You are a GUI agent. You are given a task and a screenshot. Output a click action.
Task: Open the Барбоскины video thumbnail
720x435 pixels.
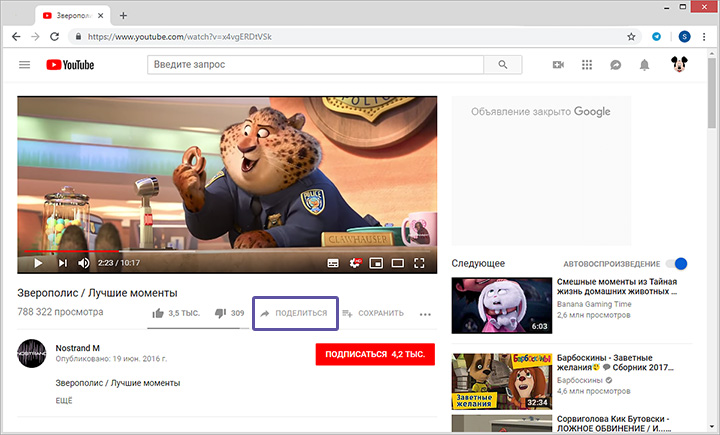click(501, 381)
